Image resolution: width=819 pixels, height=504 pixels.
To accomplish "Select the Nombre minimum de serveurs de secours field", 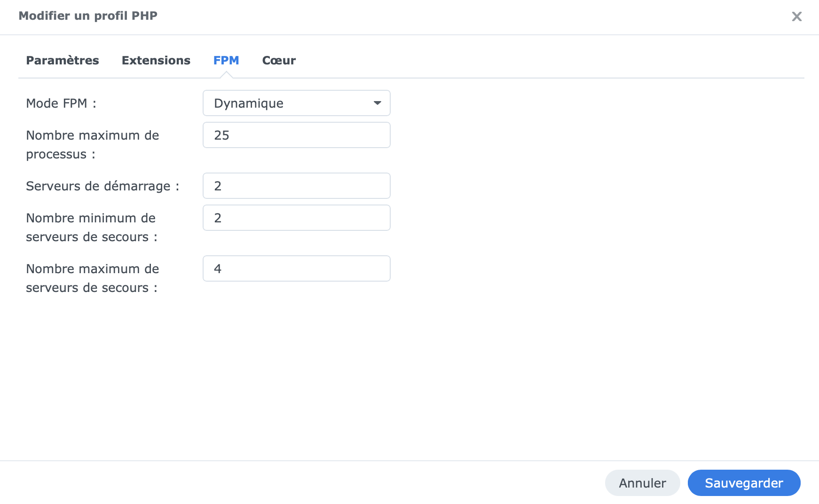I will coord(296,218).
